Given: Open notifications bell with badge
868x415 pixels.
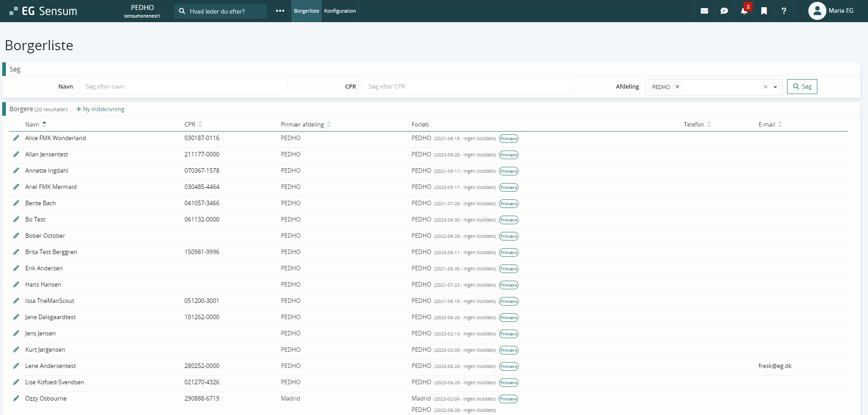Looking at the screenshot, I should pos(744,11).
